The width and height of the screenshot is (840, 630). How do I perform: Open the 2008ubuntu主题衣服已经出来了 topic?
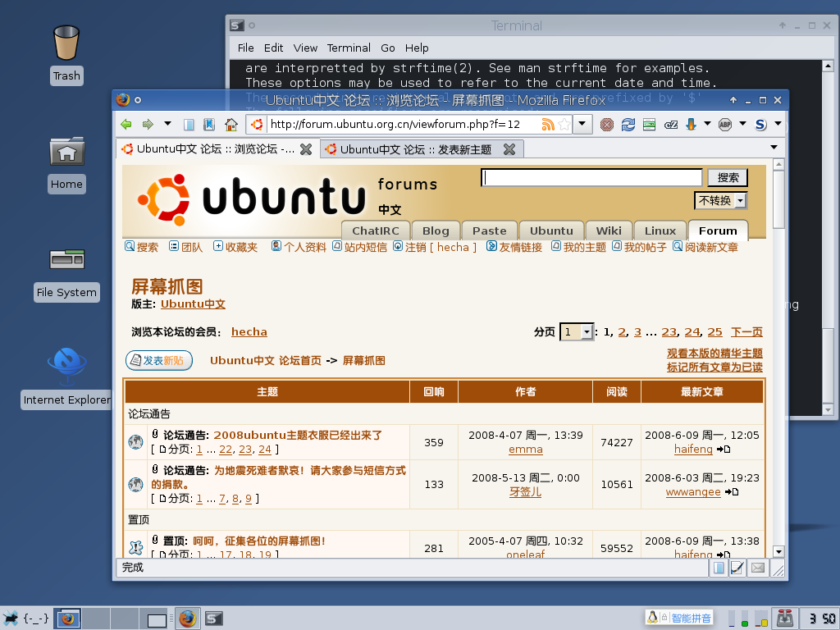[298, 435]
